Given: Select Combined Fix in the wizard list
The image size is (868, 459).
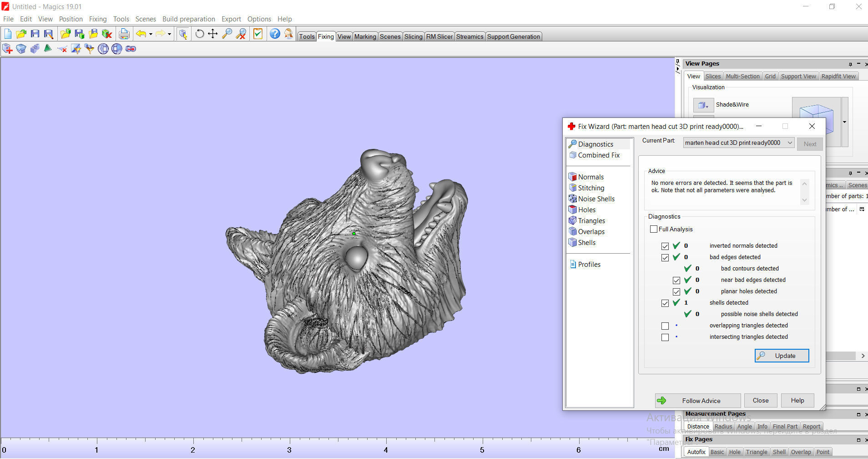Looking at the screenshot, I should (x=599, y=155).
